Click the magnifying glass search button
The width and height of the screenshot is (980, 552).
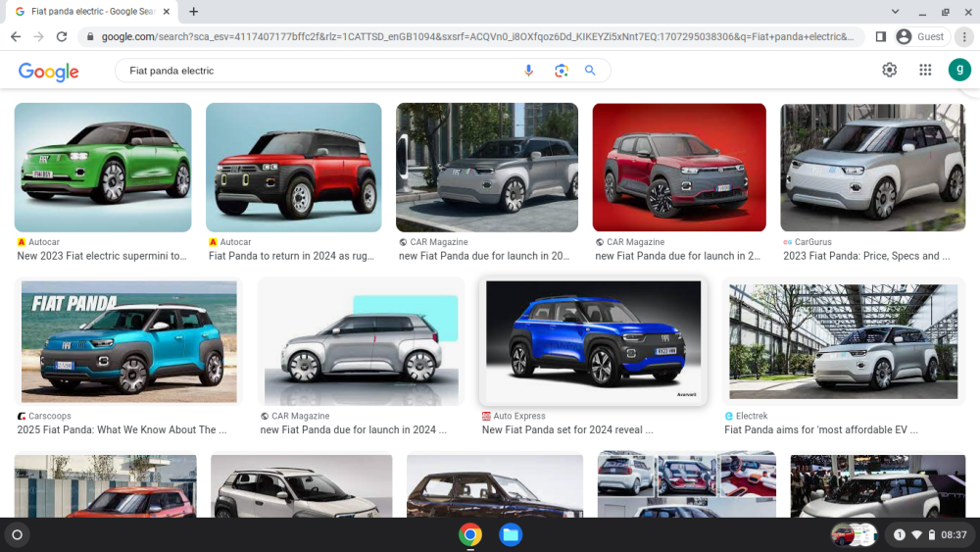point(590,71)
